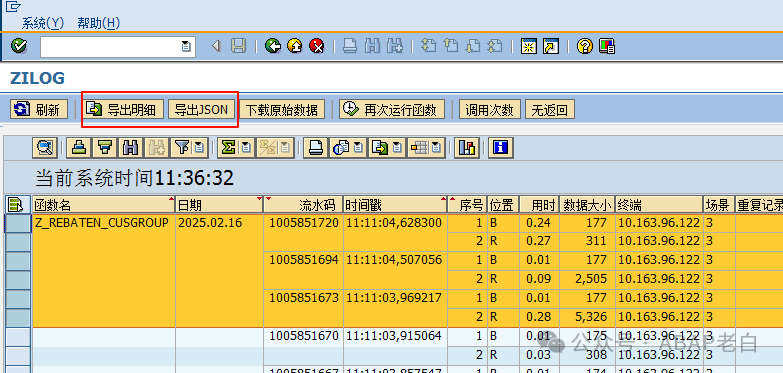
Task: Collapse command field with small arrow
Action: 216,46
